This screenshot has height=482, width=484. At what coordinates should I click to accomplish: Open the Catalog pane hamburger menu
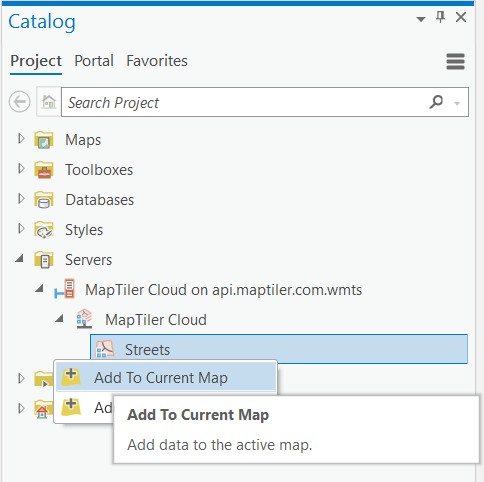[x=455, y=61]
